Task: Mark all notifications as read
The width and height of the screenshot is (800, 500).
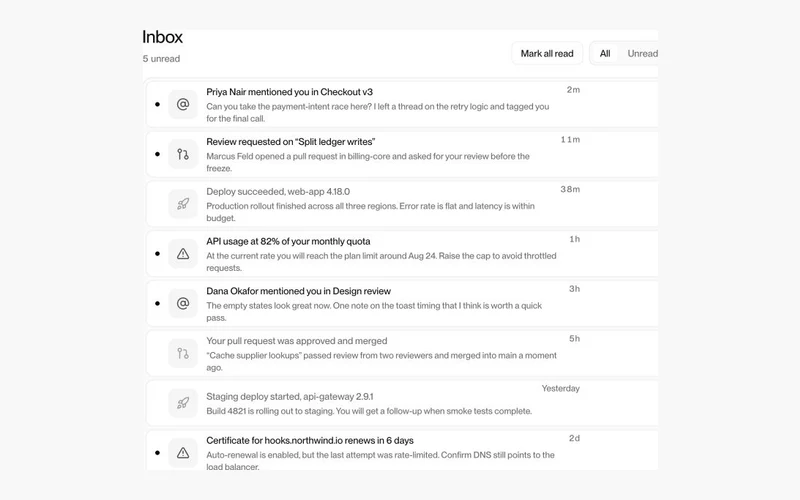Action: (547, 54)
